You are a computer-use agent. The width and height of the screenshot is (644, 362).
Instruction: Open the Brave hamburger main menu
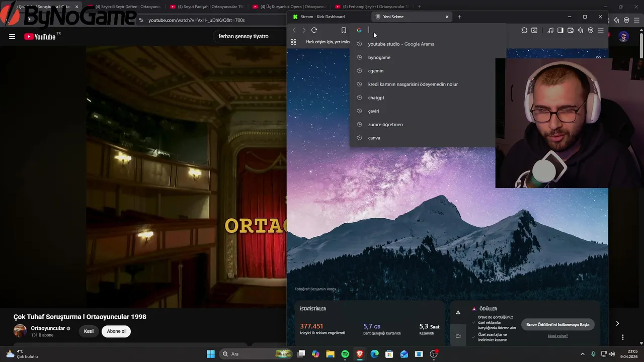click(x=601, y=30)
